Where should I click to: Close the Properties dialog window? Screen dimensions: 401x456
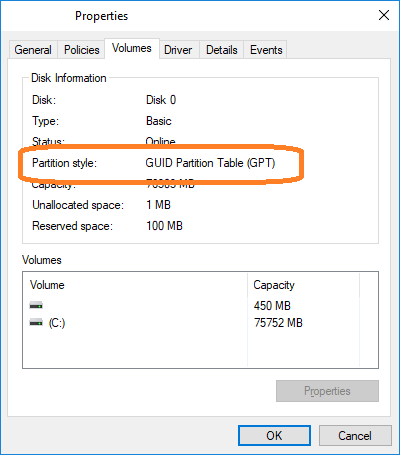tap(384, 15)
